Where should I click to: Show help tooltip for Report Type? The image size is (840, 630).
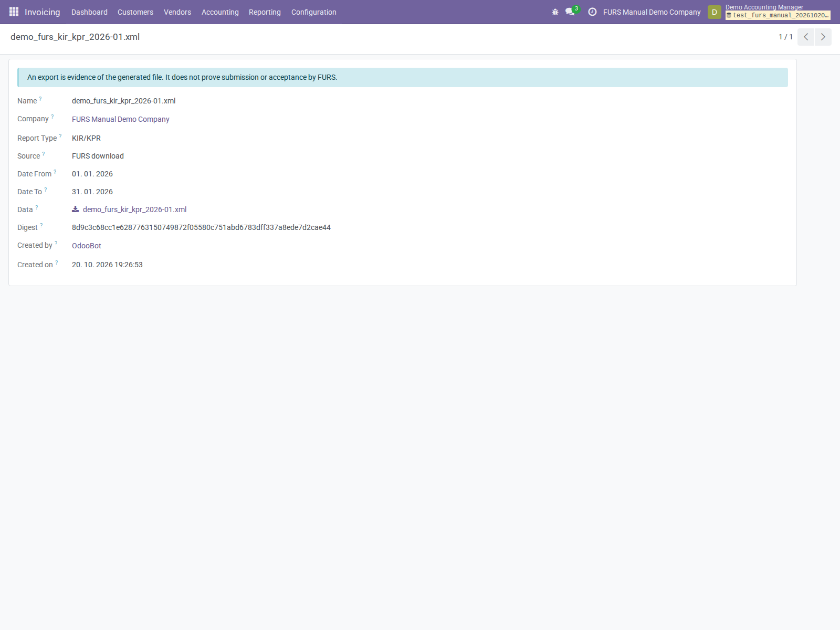pos(60,135)
